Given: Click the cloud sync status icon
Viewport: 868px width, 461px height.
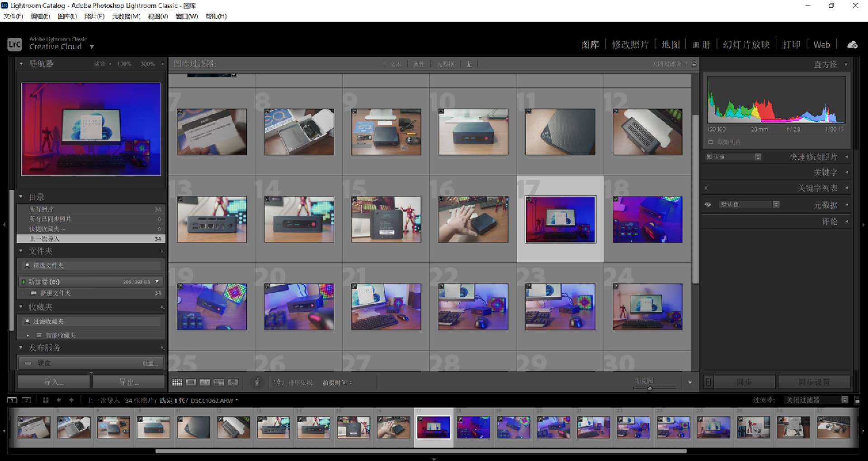Looking at the screenshot, I should pos(852,45).
